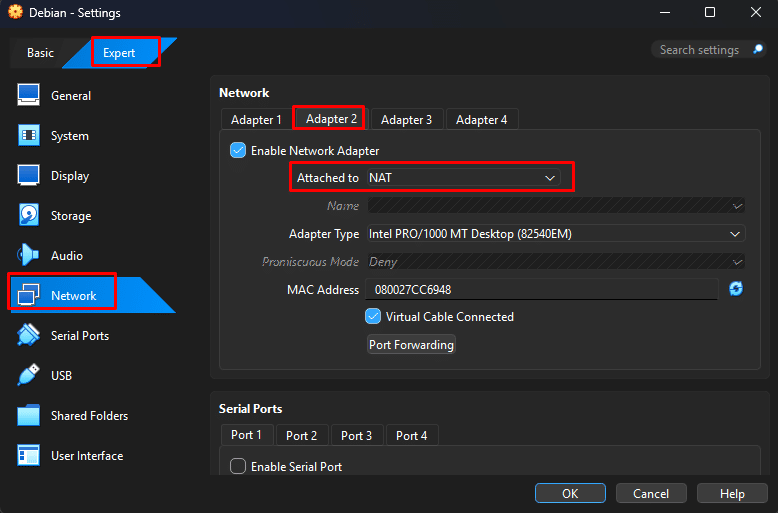Generate a new MAC address with refresh icon
Screen dimensions: 778x513
tap(736, 289)
